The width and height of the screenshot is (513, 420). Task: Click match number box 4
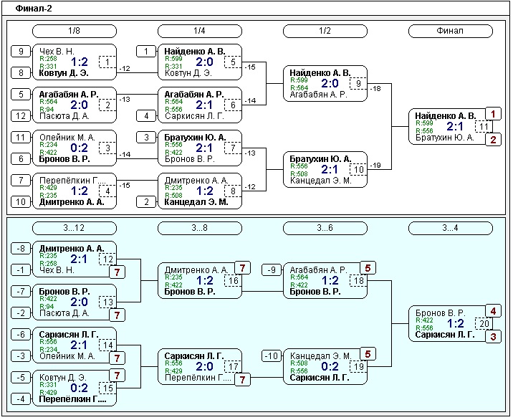point(107,191)
